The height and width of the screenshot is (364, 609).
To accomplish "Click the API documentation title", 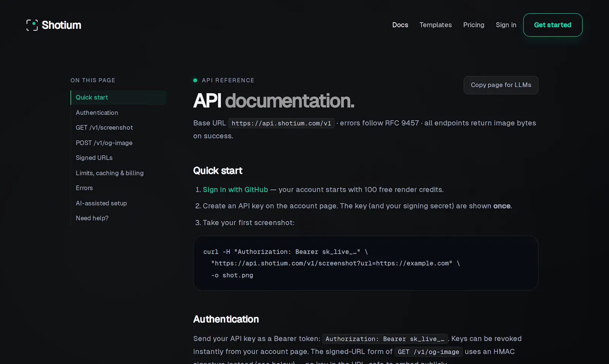I will coord(274,101).
